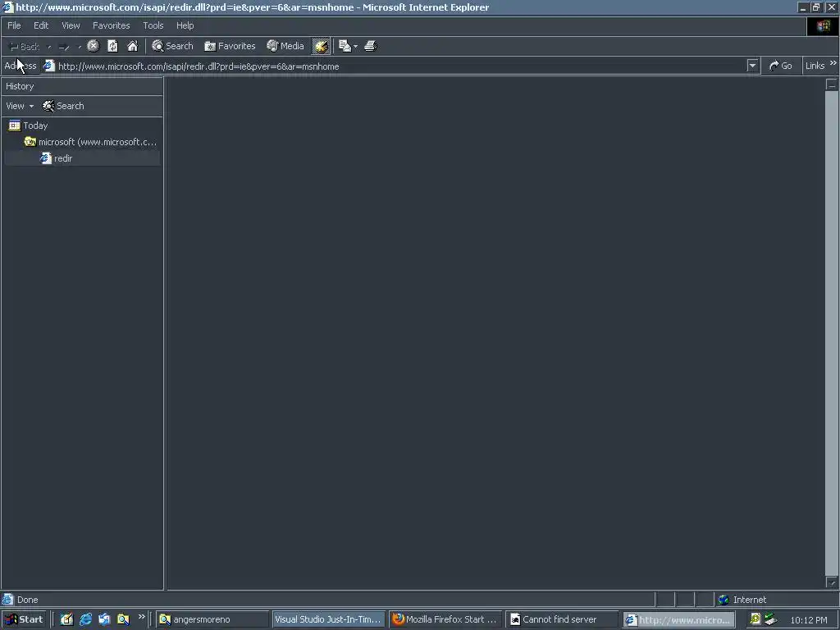
Task: Go forward with the Forward arrow
Action: click(x=64, y=47)
